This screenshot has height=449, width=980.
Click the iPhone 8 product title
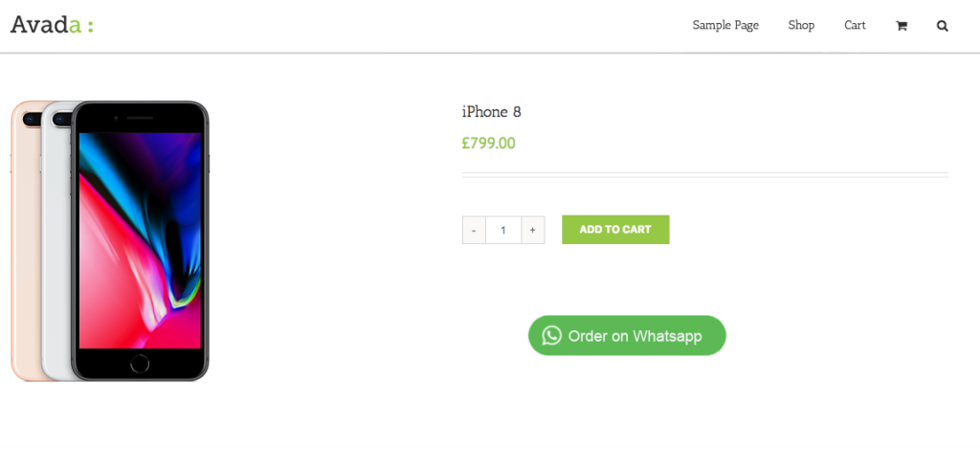coord(491,112)
